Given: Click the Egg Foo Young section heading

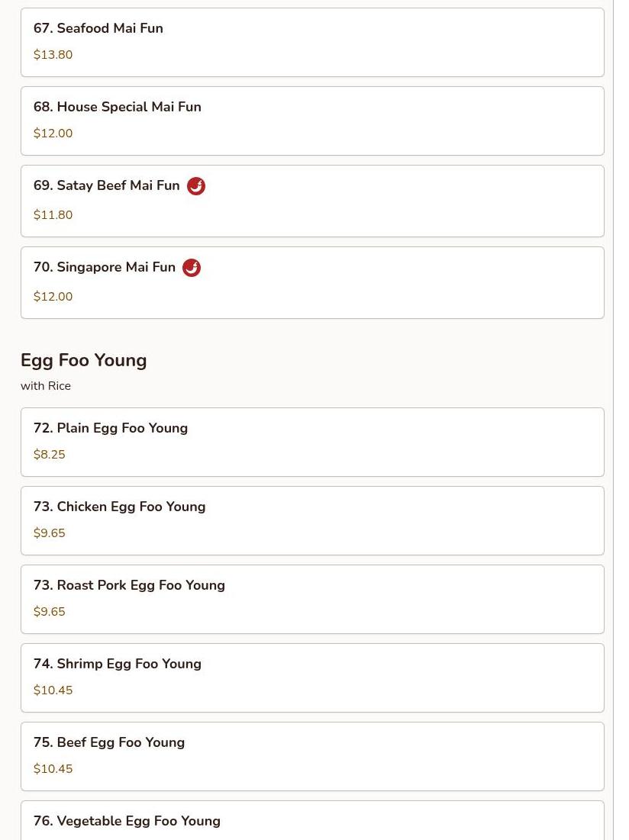Looking at the screenshot, I should (x=84, y=360).
